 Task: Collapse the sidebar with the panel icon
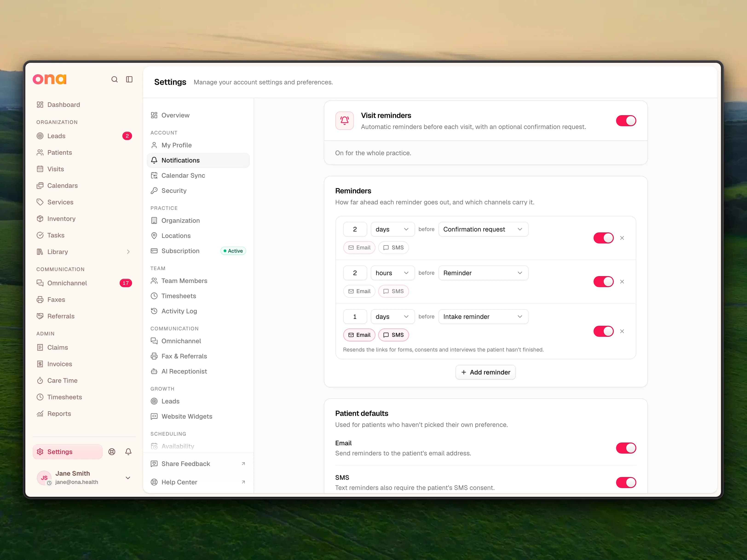click(129, 79)
